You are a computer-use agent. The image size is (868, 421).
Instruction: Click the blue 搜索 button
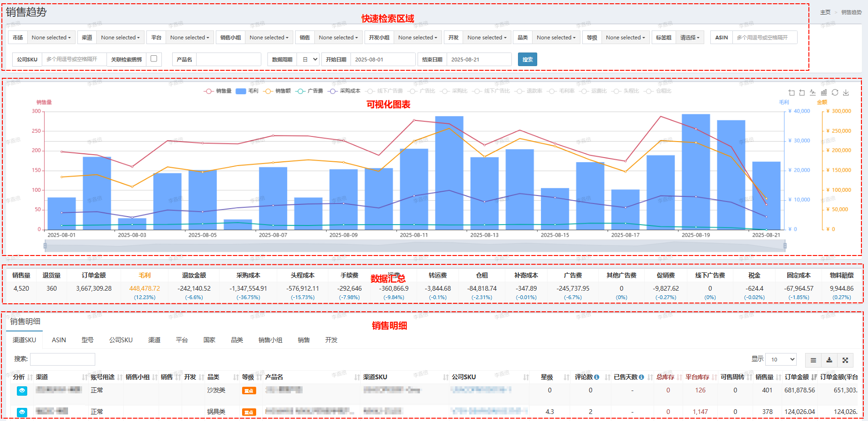click(x=527, y=60)
